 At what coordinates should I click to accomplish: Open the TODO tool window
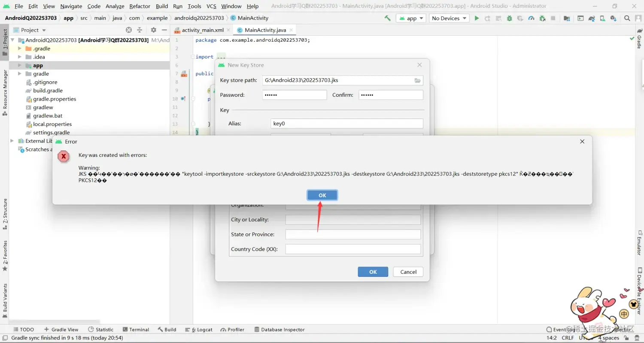(x=23, y=330)
